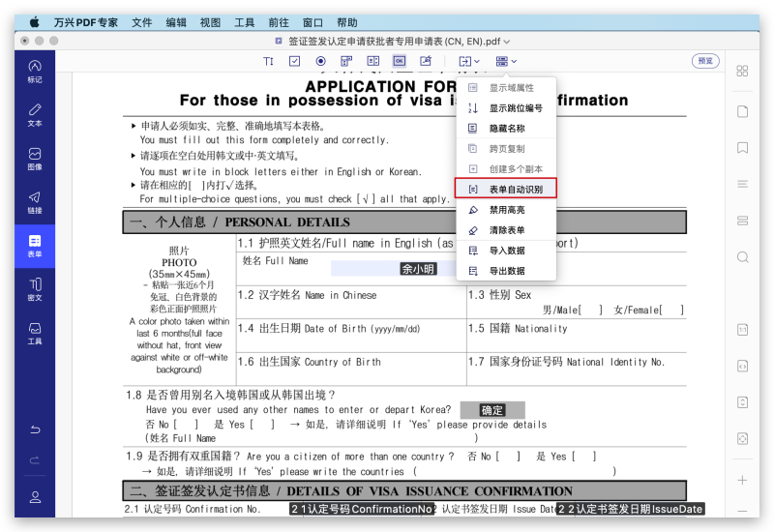Open the outline list panel icon
Viewport: 774px width, 532px height.
pyautogui.click(x=742, y=184)
